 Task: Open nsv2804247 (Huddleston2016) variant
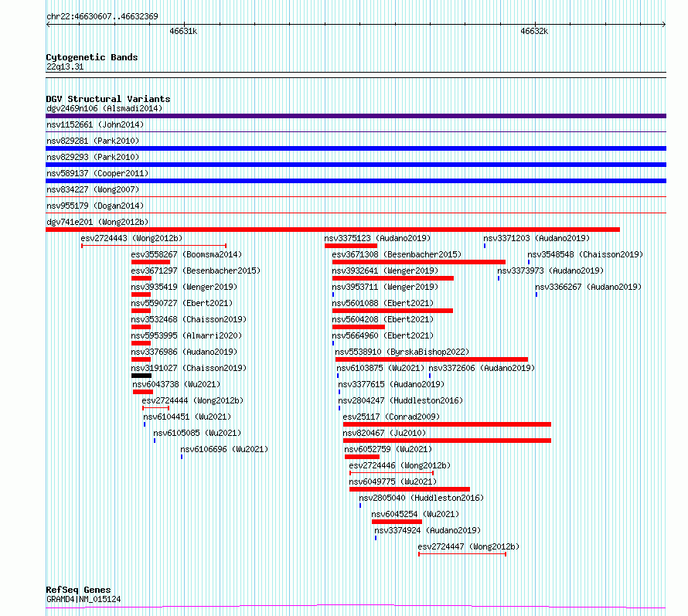(400, 400)
